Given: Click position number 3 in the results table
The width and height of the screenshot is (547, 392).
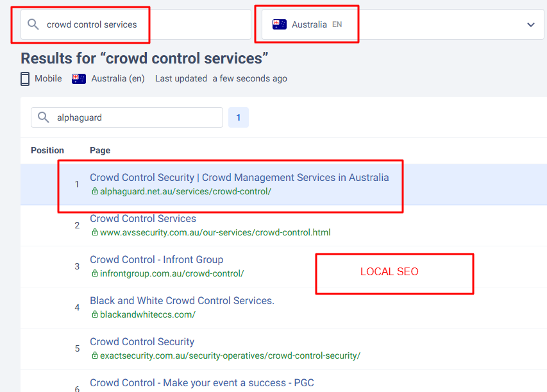Looking at the screenshot, I should 77,267.
